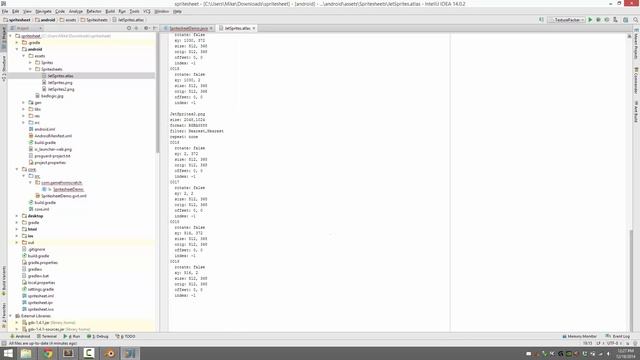
Task: Open the Android tool window
Action: [20, 336]
